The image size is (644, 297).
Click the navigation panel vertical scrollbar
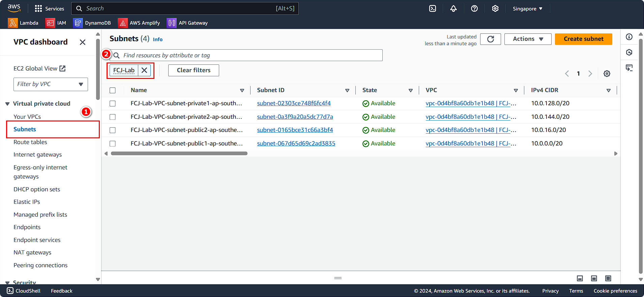(98, 69)
